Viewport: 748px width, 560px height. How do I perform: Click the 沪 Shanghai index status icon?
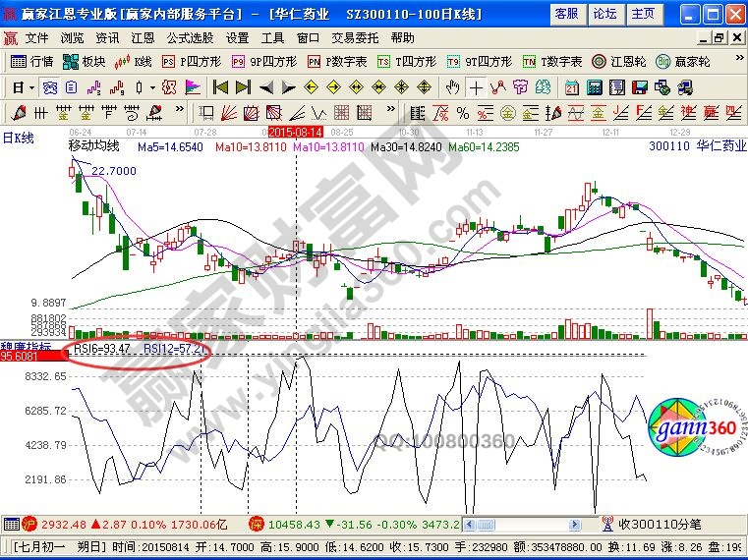click(x=29, y=525)
